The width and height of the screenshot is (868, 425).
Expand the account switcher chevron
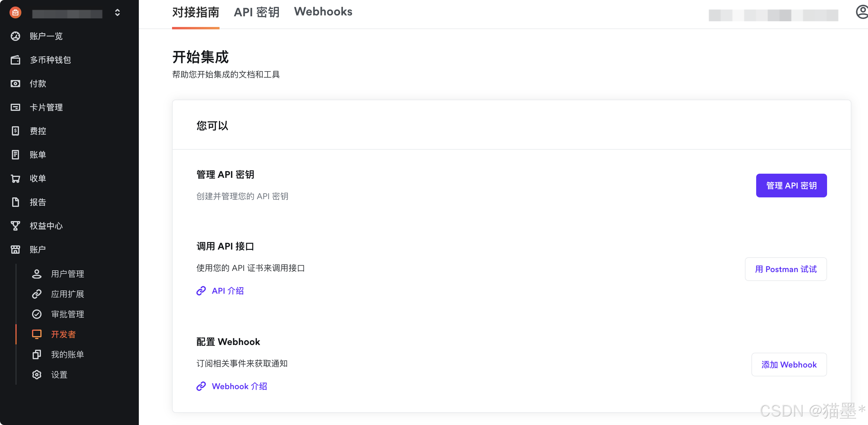[x=117, y=13]
